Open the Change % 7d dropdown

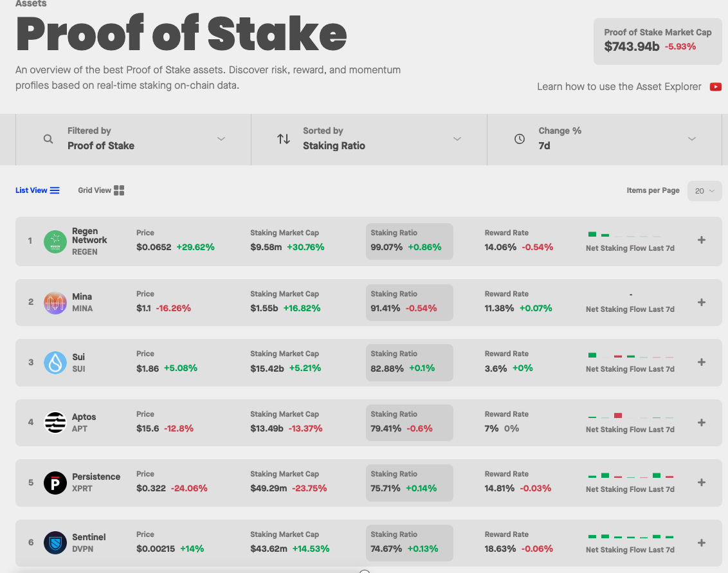pyautogui.click(x=604, y=139)
